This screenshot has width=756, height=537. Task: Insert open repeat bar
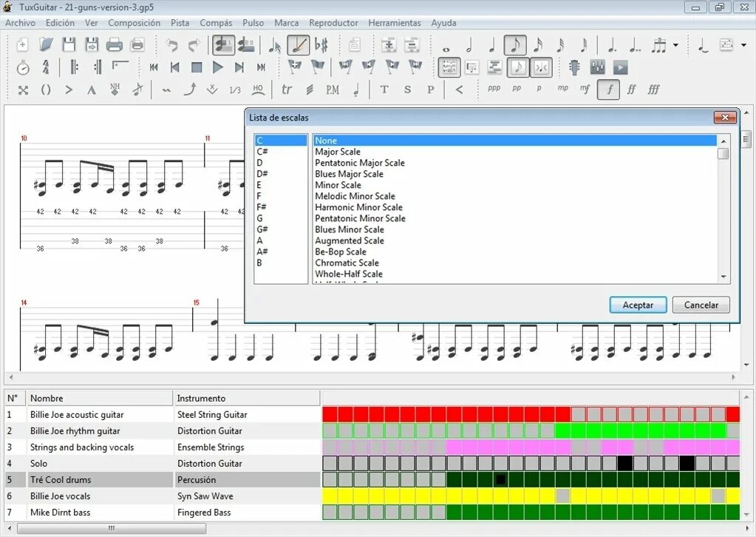tap(74, 67)
